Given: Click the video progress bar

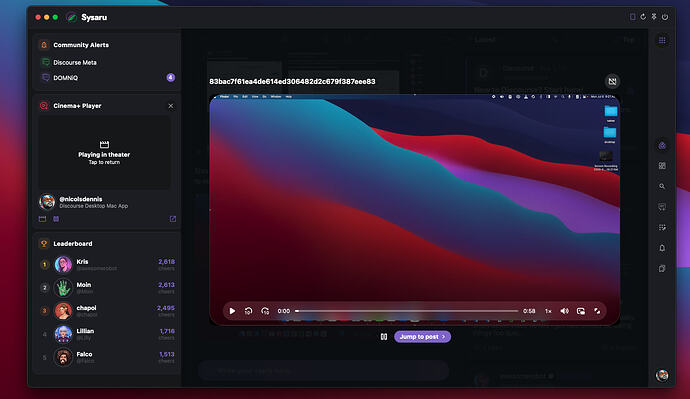Looking at the screenshot, I should [x=407, y=311].
